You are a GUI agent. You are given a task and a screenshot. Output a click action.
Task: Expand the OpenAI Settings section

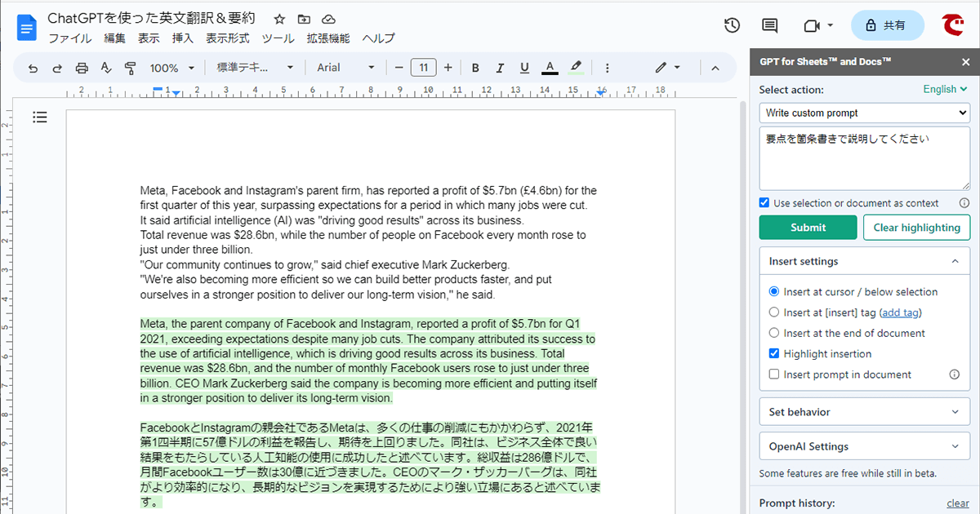[x=865, y=446]
